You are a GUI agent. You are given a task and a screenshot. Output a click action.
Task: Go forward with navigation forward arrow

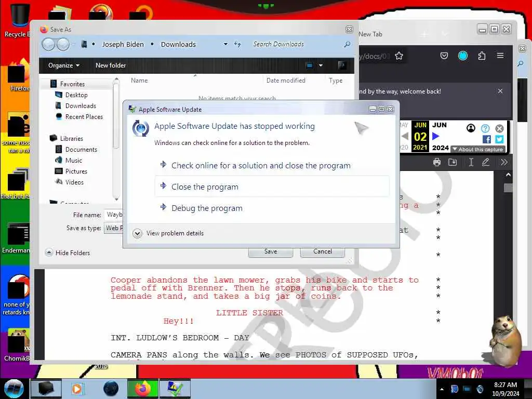point(63,44)
